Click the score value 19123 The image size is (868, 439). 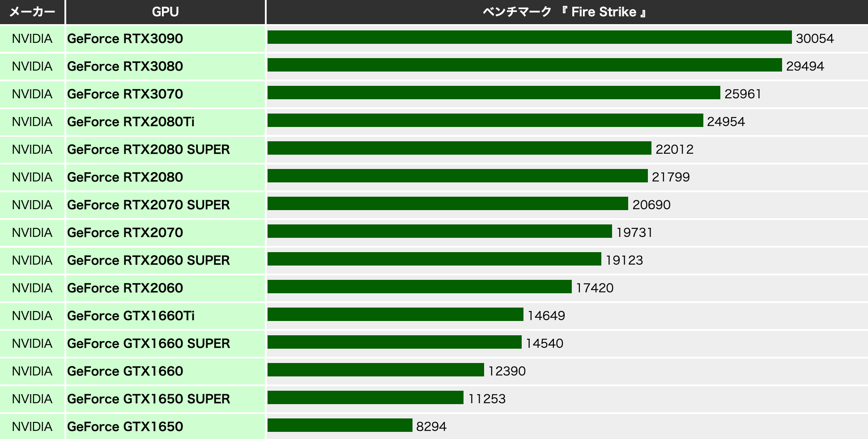click(624, 261)
